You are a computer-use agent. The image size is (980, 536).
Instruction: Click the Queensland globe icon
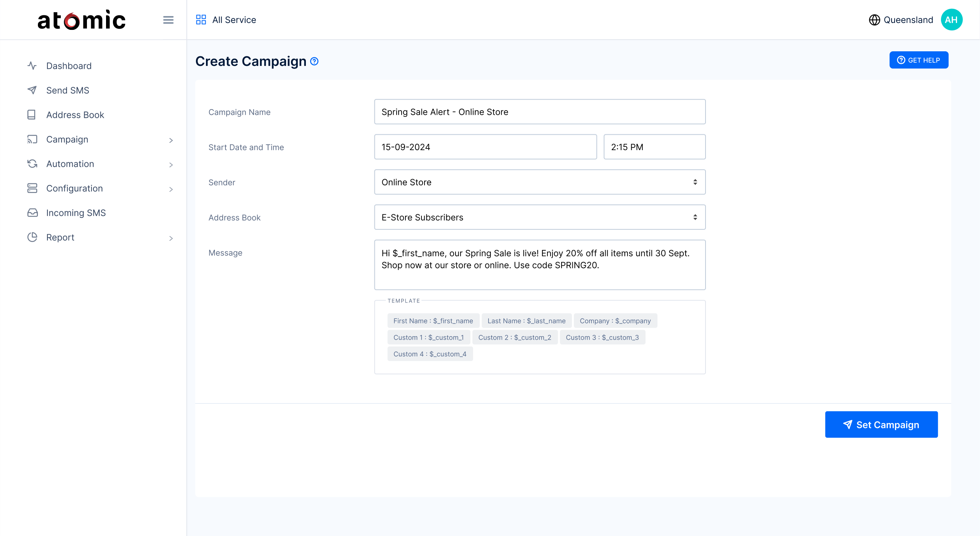coord(874,20)
